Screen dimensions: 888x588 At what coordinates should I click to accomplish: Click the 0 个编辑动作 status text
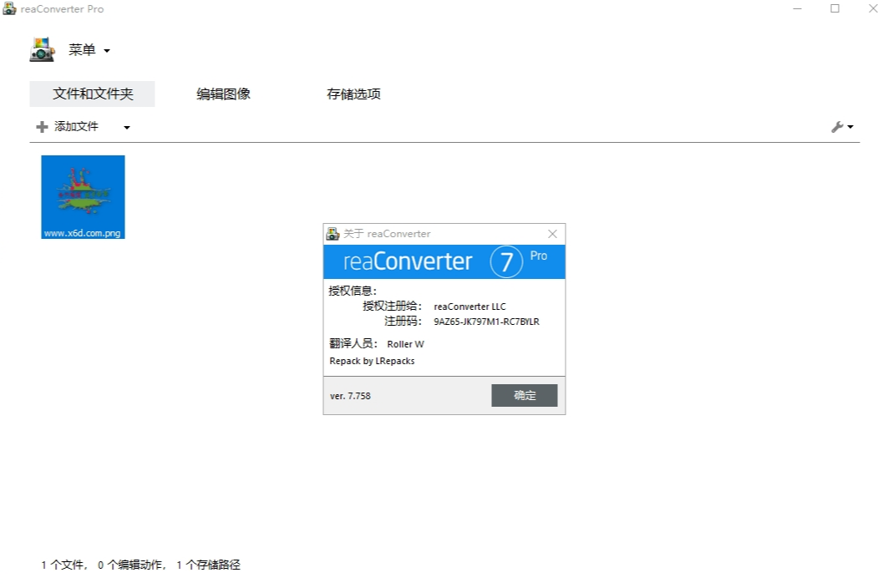pos(132,565)
